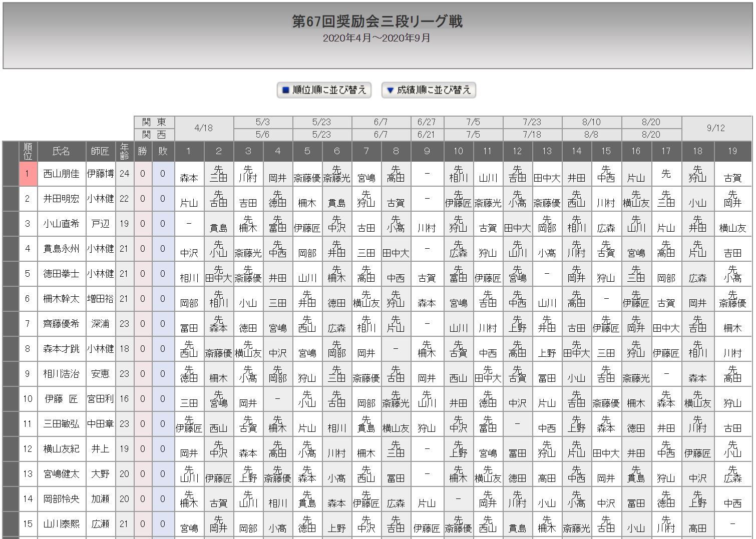Click round number 9 column header
Screen dimensions: 756x539
(x=427, y=151)
